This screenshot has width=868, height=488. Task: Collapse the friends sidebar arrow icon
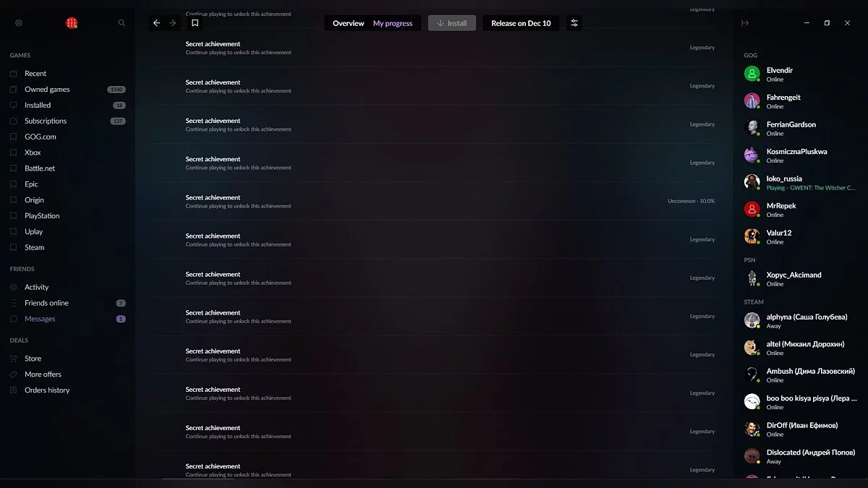[x=745, y=23]
